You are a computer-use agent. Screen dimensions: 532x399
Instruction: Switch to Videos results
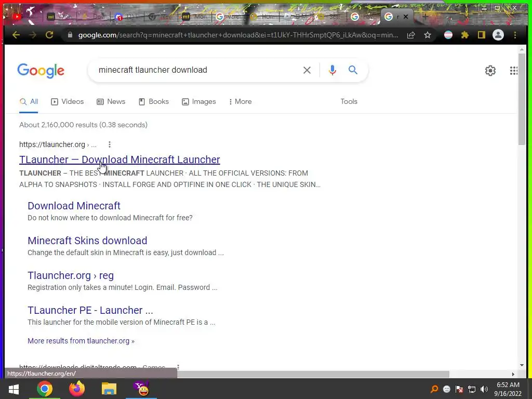67,101
